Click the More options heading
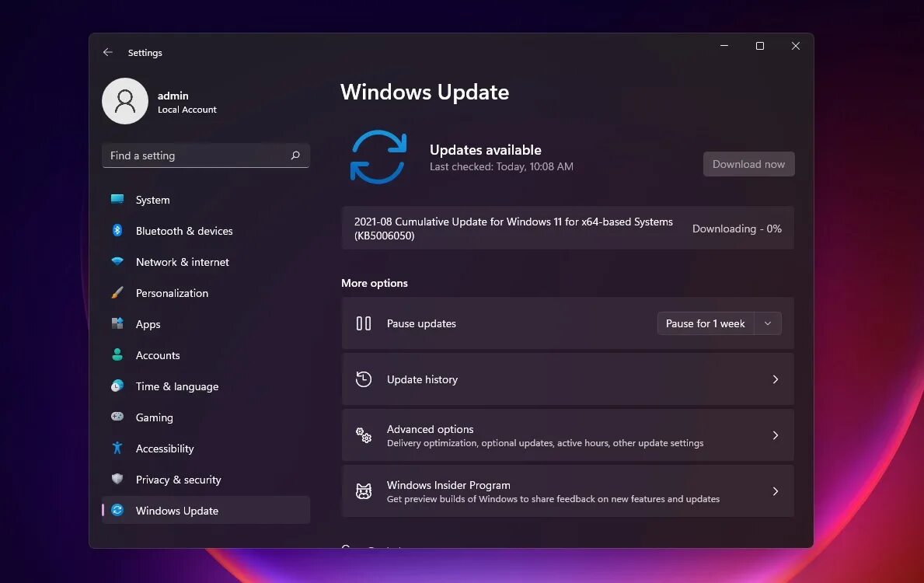The width and height of the screenshot is (924, 583). point(375,283)
